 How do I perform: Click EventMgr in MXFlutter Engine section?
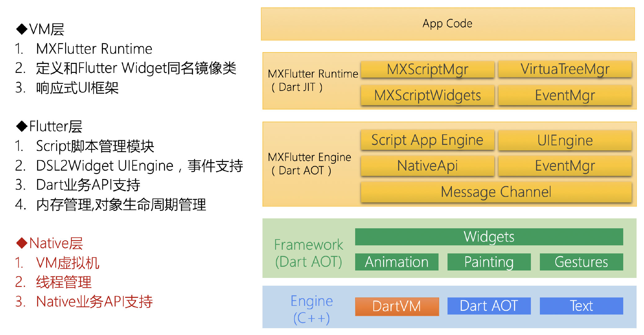(565, 166)
